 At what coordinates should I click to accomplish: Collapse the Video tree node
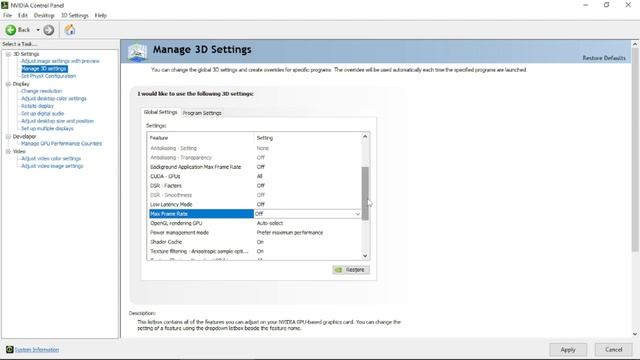(x=8, y=151)
